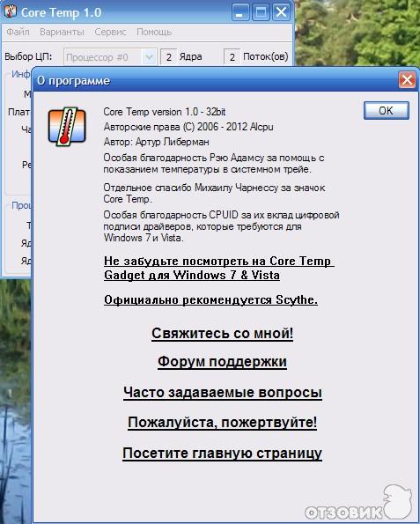Click 'Core Temp version 1.0 - 32bit' text
420x524 pixels.
165,112
